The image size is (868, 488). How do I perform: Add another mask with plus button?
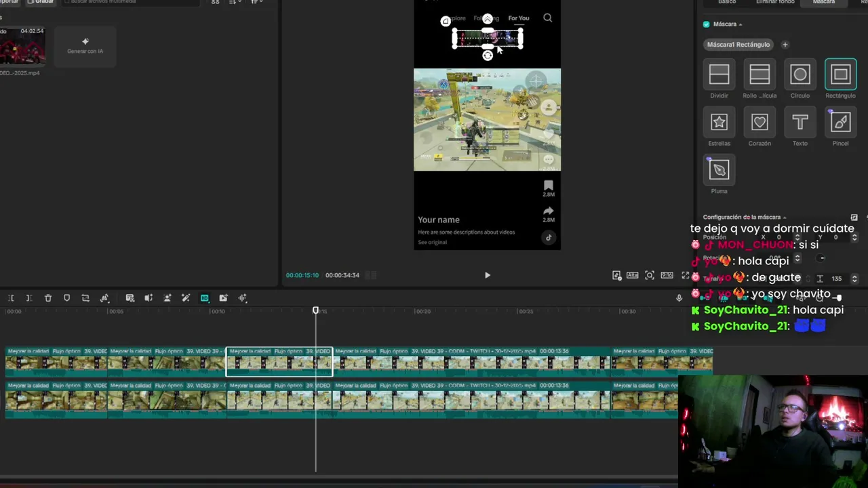point(785,45)
